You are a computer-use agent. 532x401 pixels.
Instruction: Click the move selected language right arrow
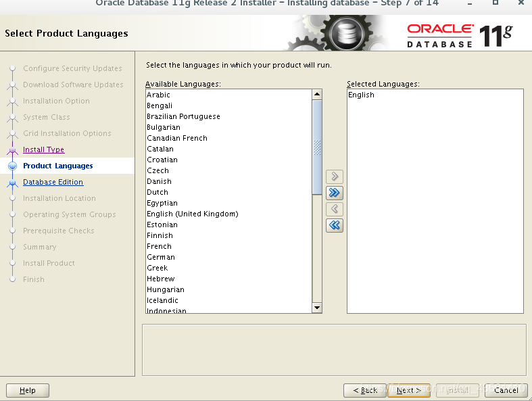pos(334,176)
